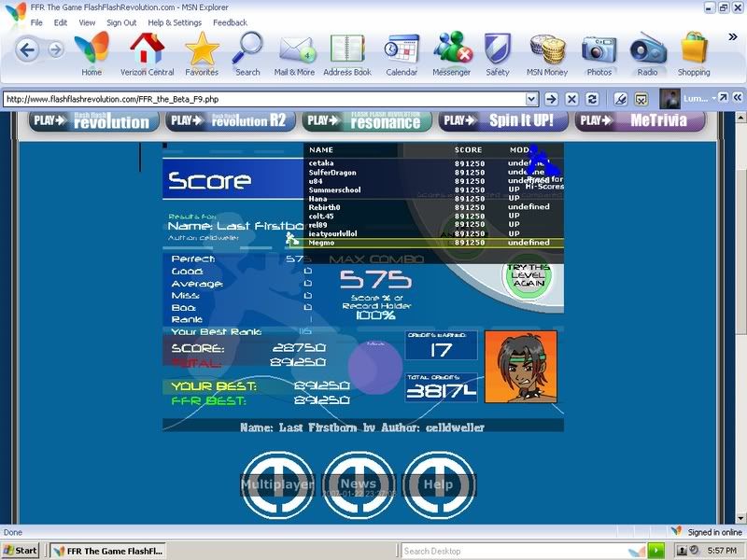Screen dimensions: 747x560
Task: Click the Multiplayer round button
Action: coord(277,484)
